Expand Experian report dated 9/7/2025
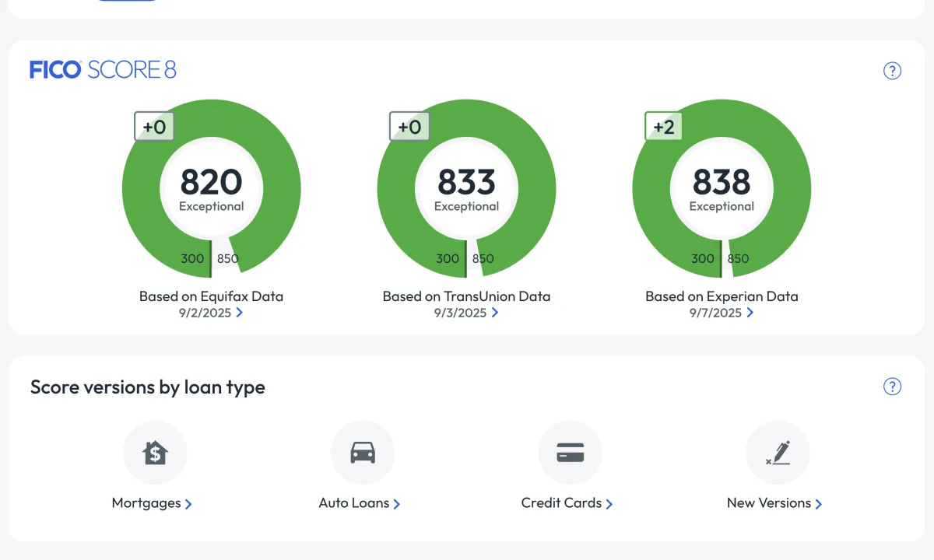Viewport: 934px width, 560px height. 722,313
